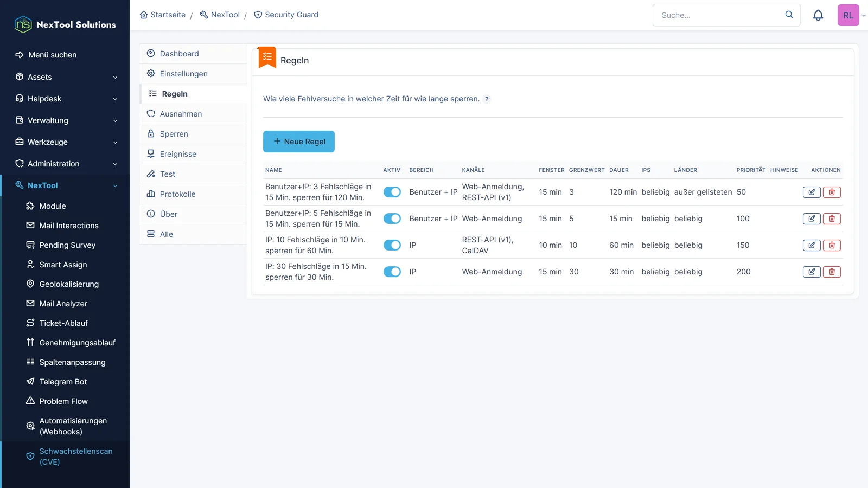
Task: Show help tooltip question mark
Action: tap(487, 99)
